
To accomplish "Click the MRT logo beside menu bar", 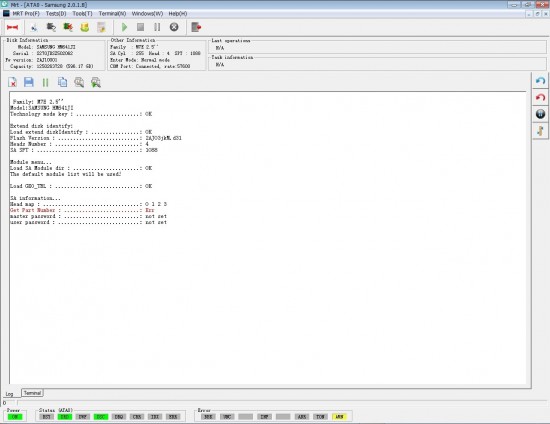I will 6,13.
